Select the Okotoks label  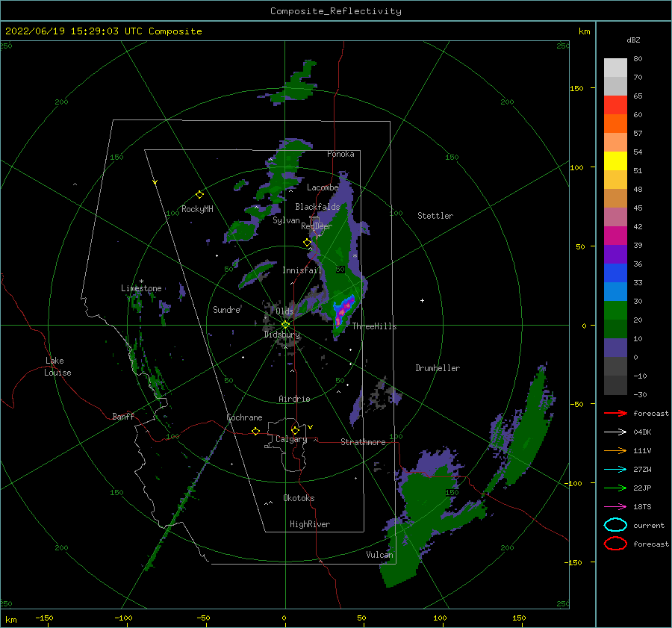point(299,498)
